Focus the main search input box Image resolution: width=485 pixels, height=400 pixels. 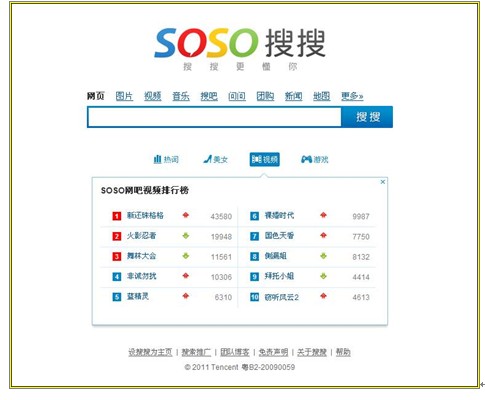[x=214, y=117]
